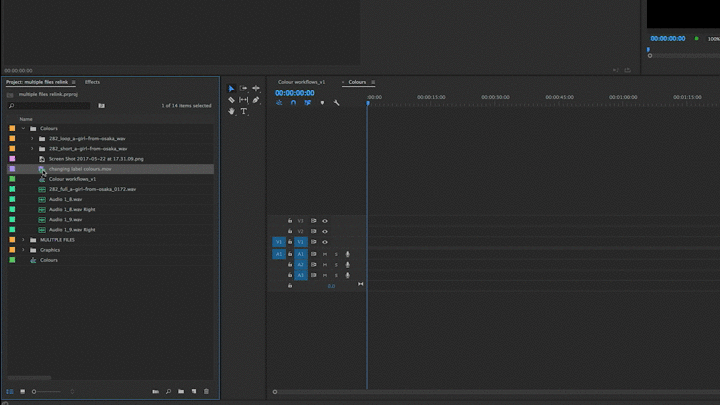The width and height of the screenshot is (720, 405).
Task: Activate the Track Select Forward tool
Action: (x=243, y=88)
